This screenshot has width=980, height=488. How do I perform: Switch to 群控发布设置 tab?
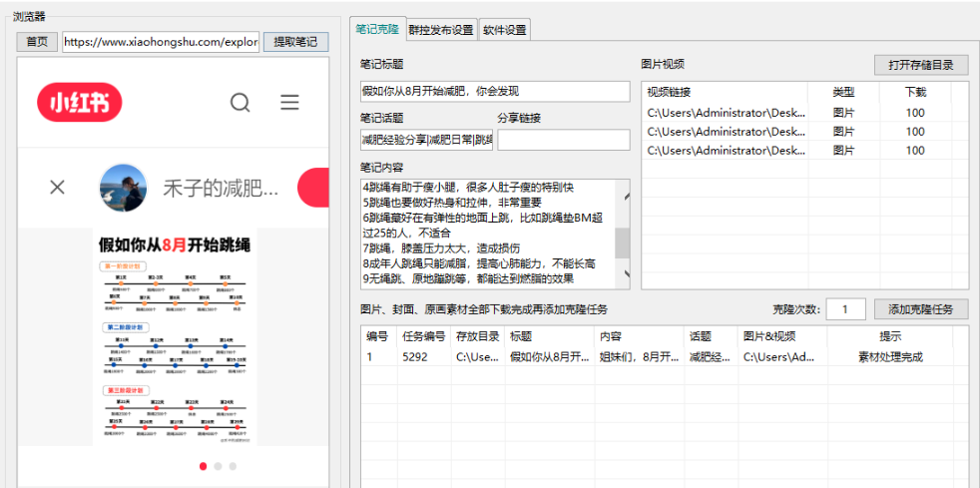coord(441,30)
